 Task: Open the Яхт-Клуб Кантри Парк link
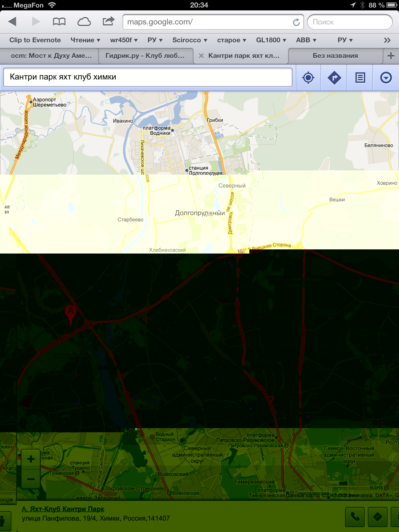(x=63, y=509)
